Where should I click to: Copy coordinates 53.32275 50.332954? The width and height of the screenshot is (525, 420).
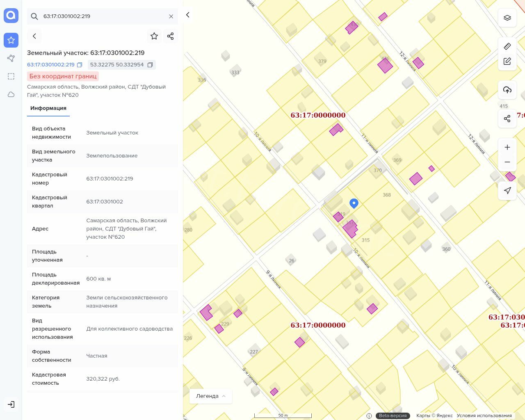(x=150, y=65)
